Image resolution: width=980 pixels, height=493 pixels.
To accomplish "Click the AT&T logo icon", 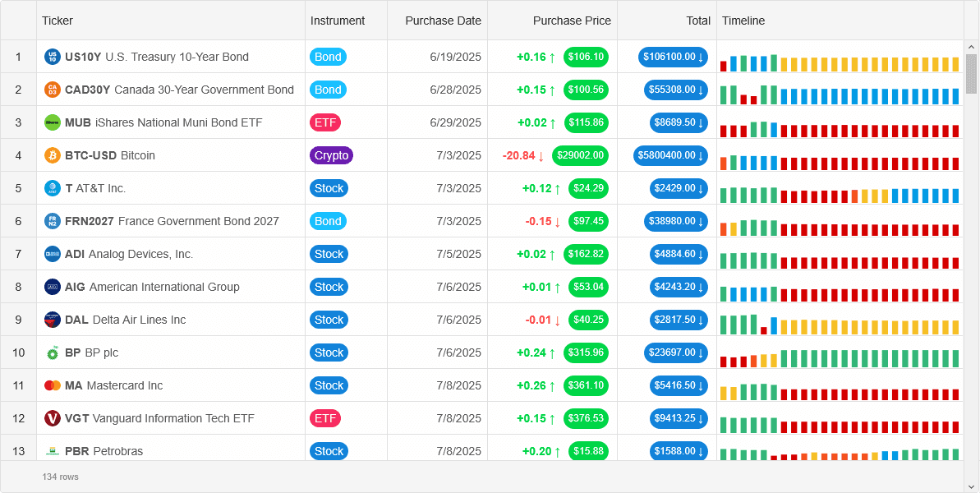I will (53, 188).
